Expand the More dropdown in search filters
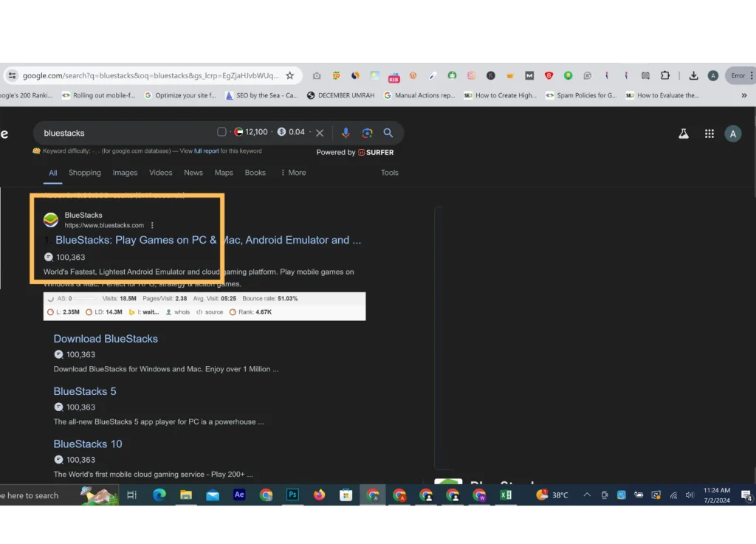The height and width of the screenshot is (544, 756). click(294, 172)
